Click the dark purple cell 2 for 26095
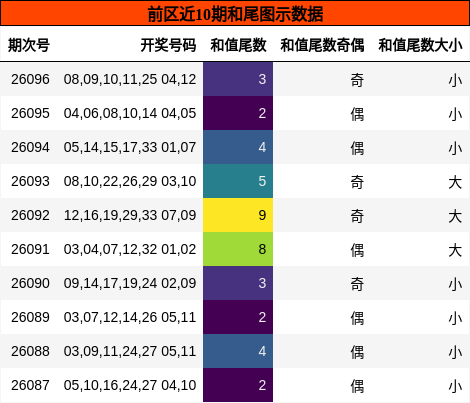This screenshot has width=470, height=403. (x=238, y=113)
